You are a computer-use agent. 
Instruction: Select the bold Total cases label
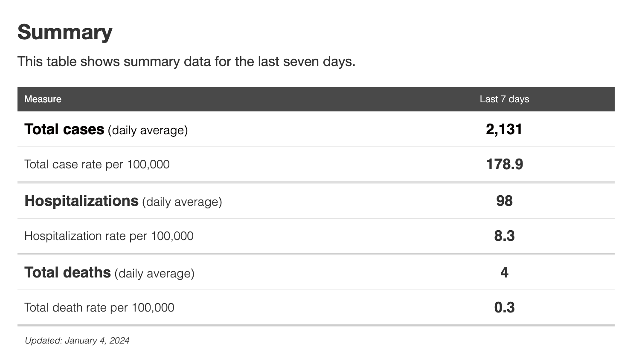pos(64,130)
